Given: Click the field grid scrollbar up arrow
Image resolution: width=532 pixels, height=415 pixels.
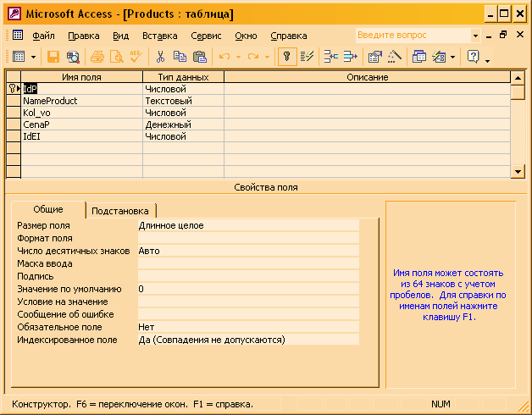Looking at the screenshot, I should (518, 78).
